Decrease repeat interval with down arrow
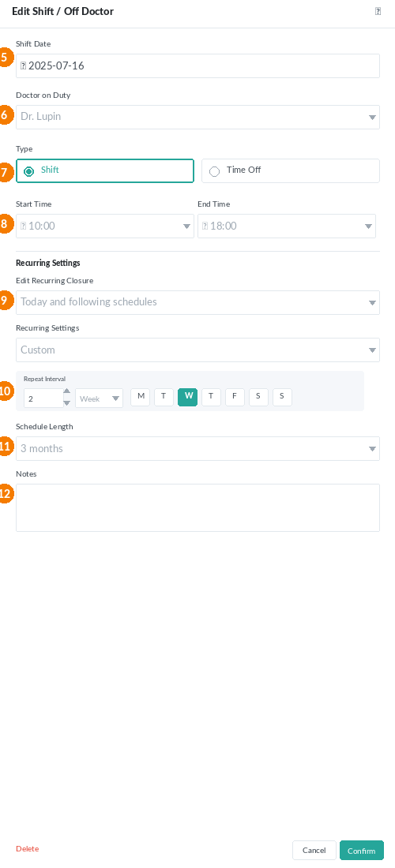 (67, 403)
